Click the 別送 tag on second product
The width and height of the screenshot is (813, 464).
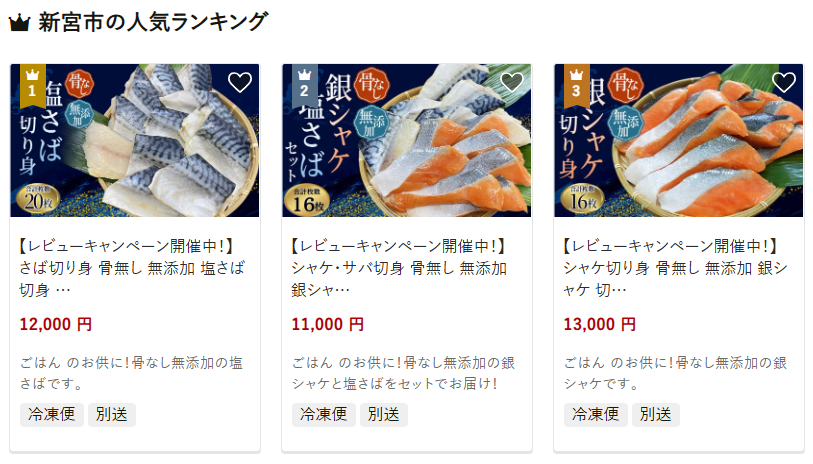pyautogui.click(x=384, y=415)
